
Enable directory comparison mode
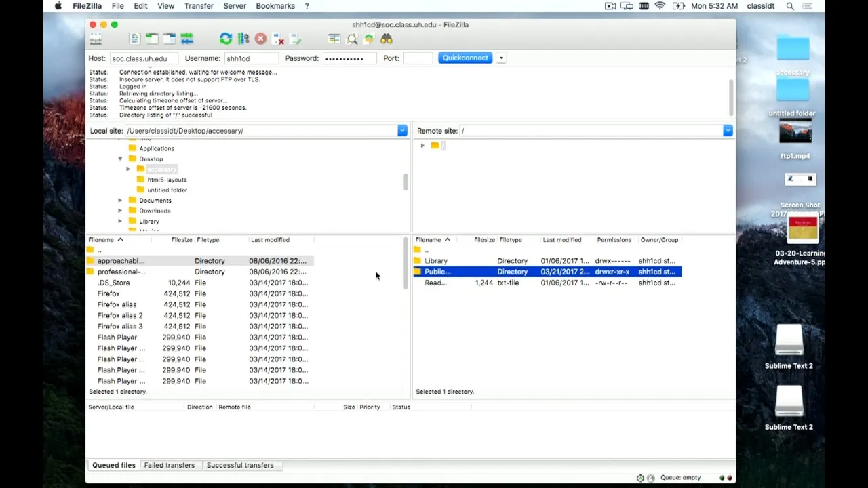tap(352, 39)
